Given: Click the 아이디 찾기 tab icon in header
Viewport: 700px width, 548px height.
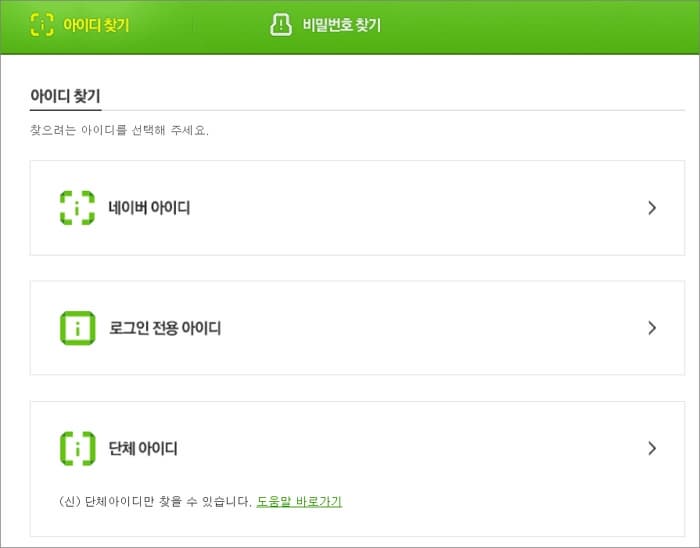Looking at the screenshot, I should [x=42, y=25].
